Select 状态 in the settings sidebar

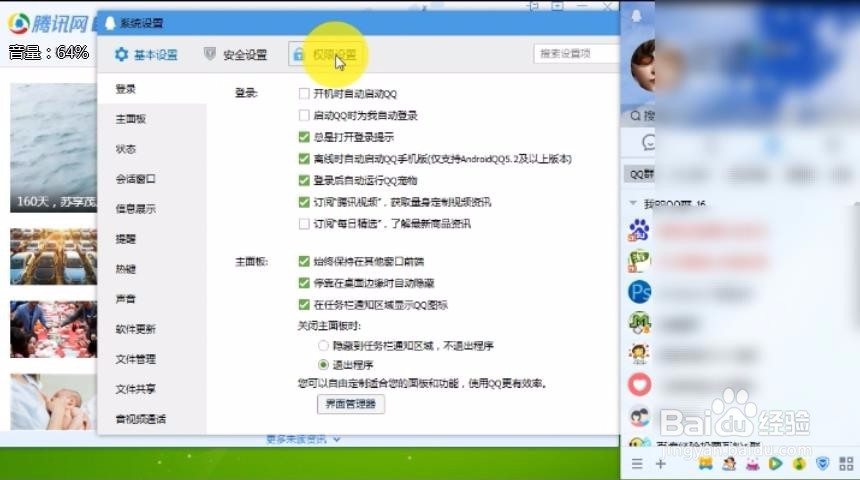click(x=126, y=149)
